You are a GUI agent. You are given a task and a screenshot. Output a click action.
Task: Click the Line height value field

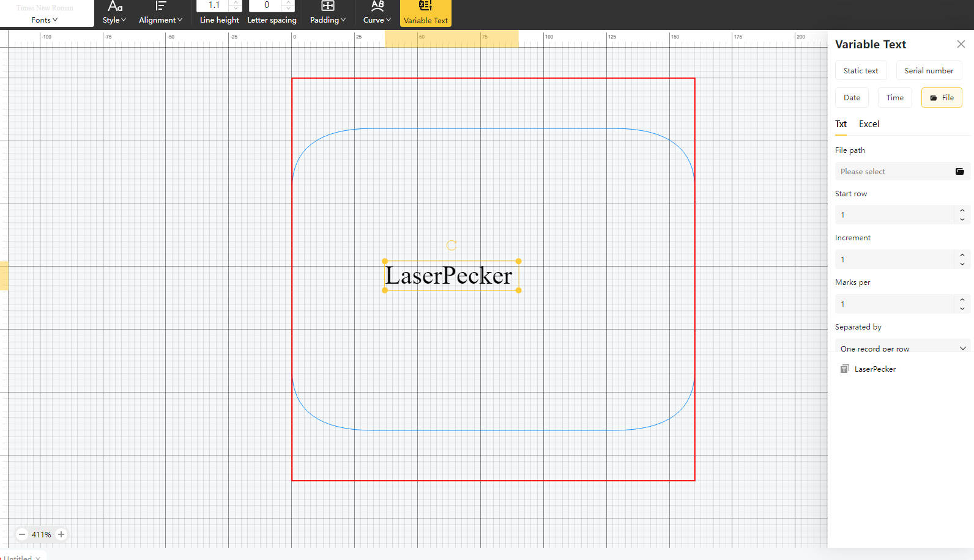pos(214,6)
